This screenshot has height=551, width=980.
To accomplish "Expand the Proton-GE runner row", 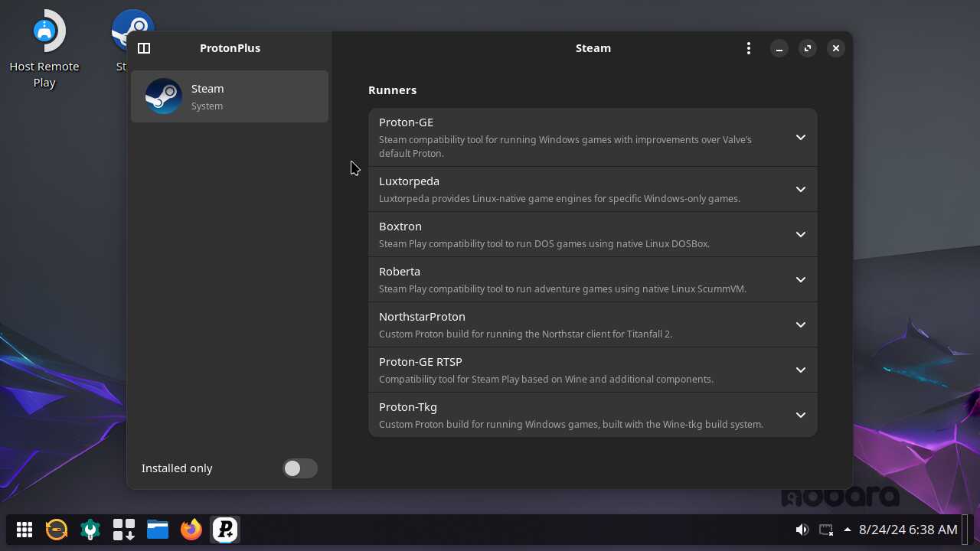I will 593,138.
